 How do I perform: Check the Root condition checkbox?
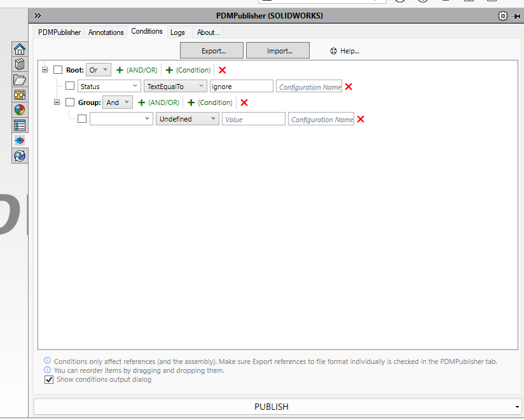click(x=58, y=70)
